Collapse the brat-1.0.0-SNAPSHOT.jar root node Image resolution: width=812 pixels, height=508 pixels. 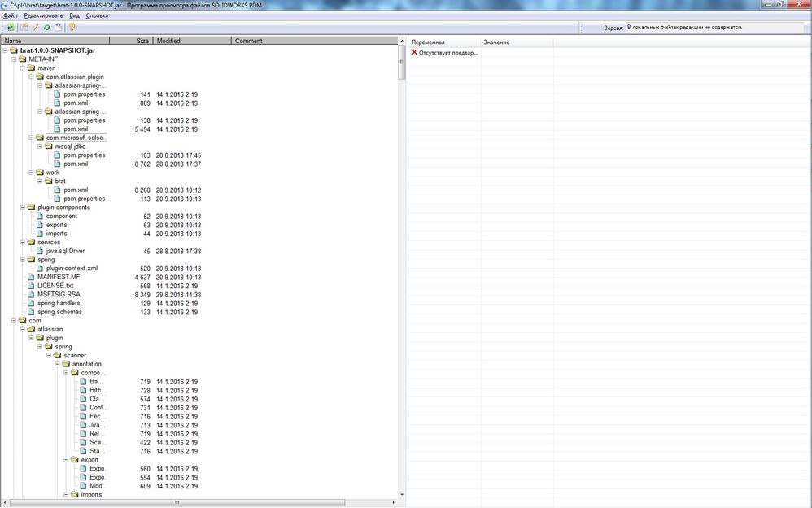(5, 50)
